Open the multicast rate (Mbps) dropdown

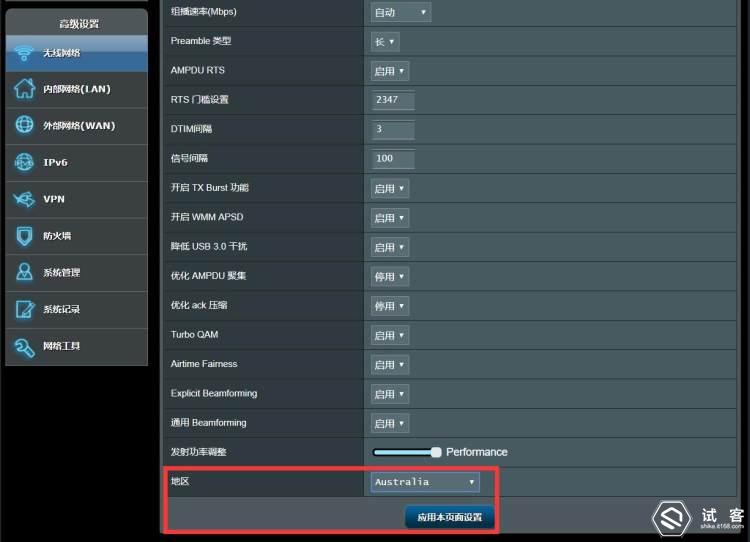click(401, 12)
